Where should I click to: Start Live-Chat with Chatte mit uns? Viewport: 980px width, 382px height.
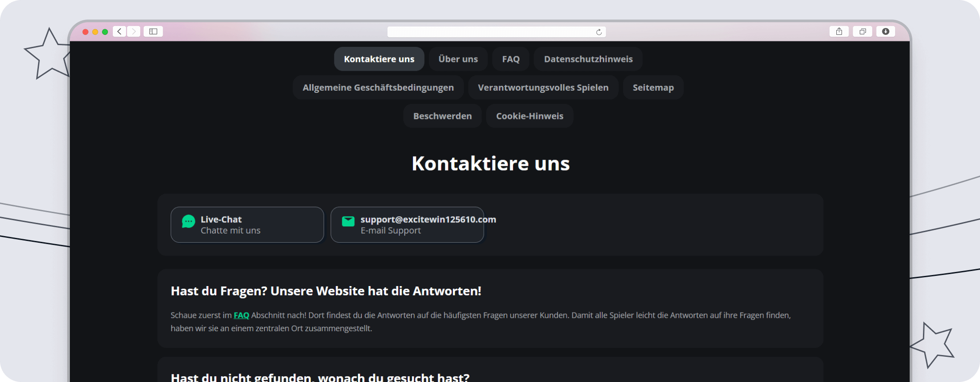[x=247, y=225]
